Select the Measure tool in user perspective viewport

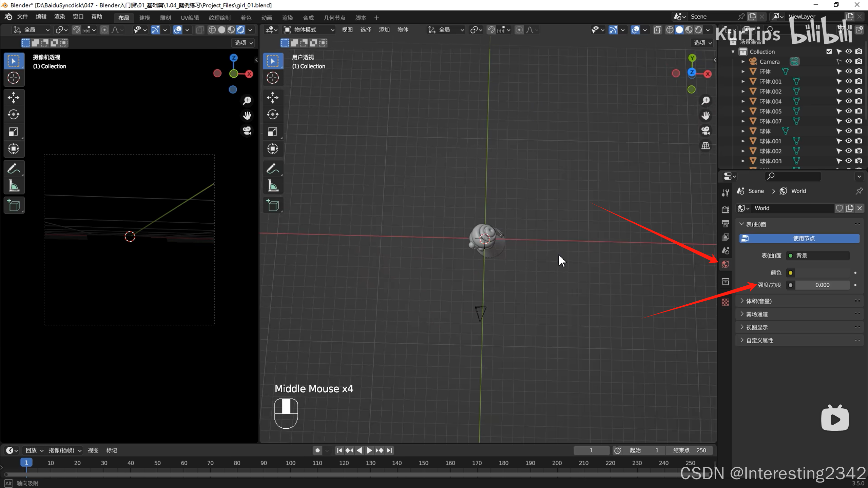[272, 186]
